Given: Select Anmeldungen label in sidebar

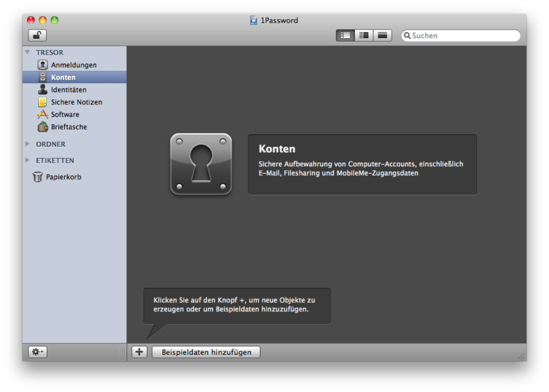Looking at the screenshot, I should (74, 65).
